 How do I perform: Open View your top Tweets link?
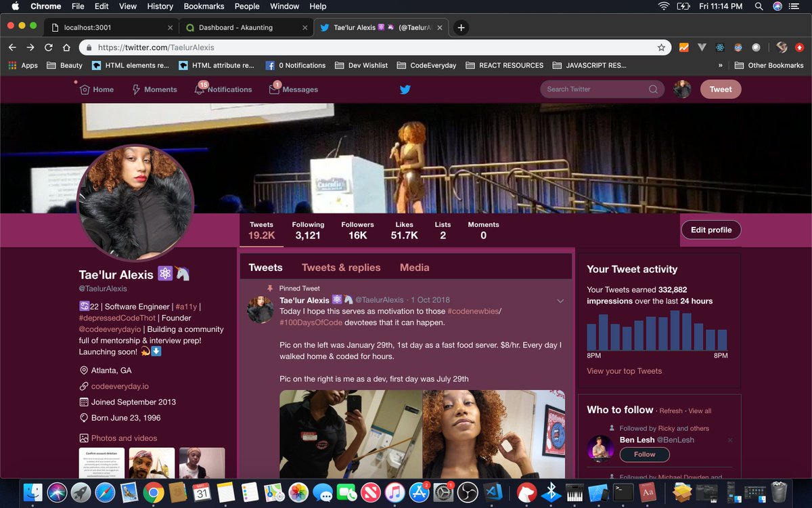[x=625, y=371]
